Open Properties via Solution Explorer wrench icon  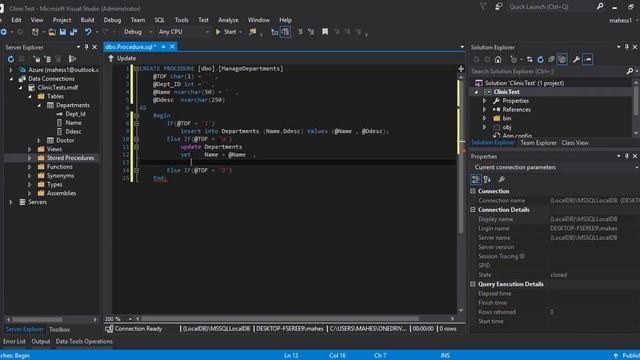click(576, 60)
